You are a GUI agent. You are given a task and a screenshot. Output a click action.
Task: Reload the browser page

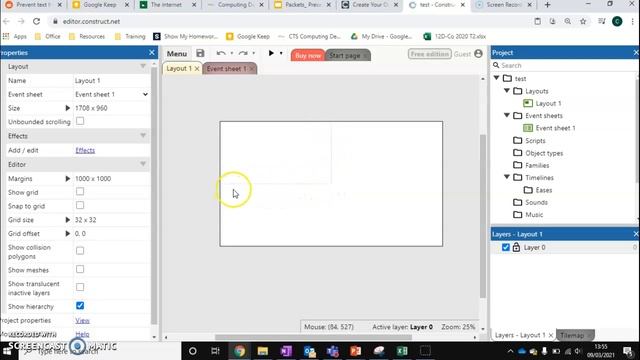tap(36, 21)
